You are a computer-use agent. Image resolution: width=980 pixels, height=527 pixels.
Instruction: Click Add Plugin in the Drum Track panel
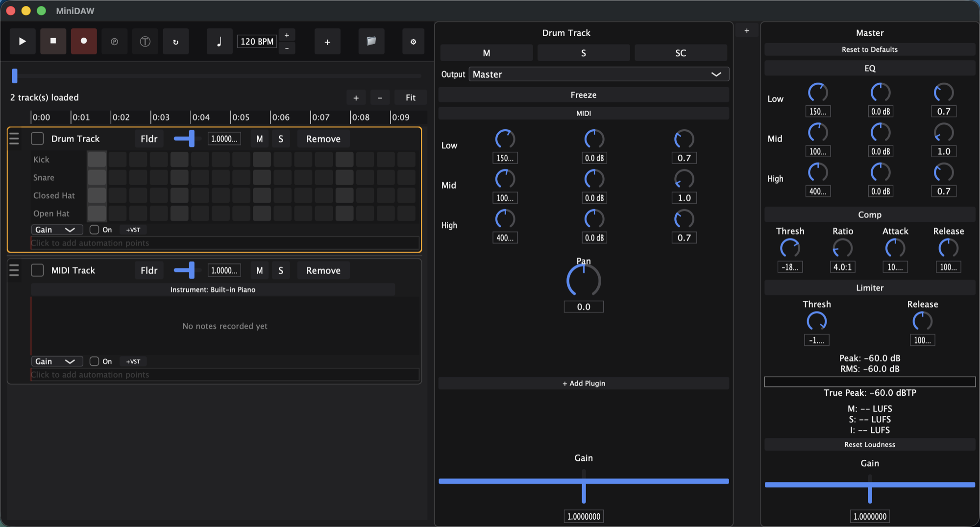pyautogui.click(x=584, y=383)
